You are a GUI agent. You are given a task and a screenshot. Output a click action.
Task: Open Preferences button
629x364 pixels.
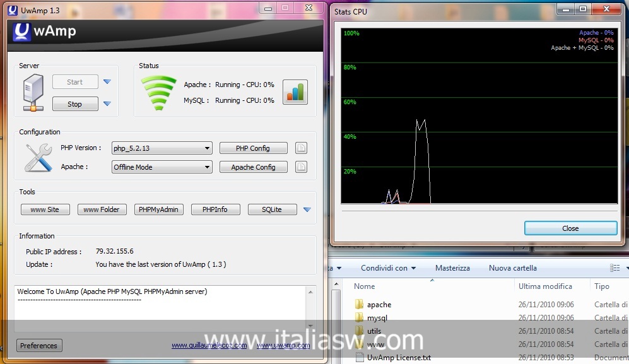point(39,346)
